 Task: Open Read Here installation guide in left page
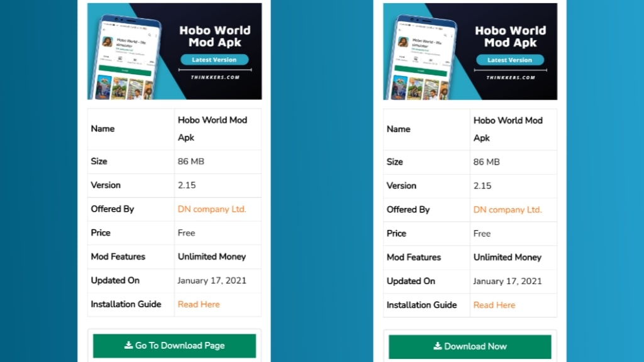click(x=199, y=304)
